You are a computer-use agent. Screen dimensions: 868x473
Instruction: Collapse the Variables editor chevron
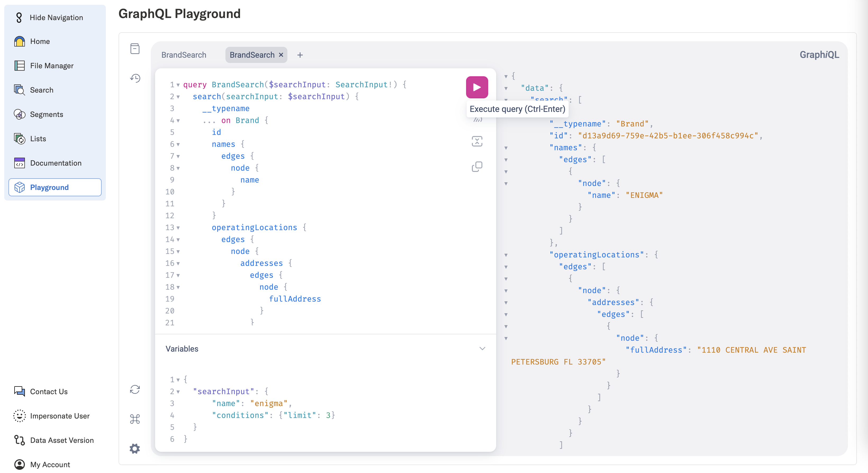pos(482,348)
